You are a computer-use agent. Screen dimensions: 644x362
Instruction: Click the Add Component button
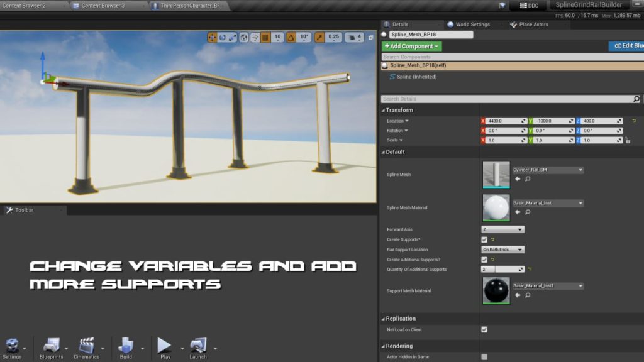coord(411,46)
